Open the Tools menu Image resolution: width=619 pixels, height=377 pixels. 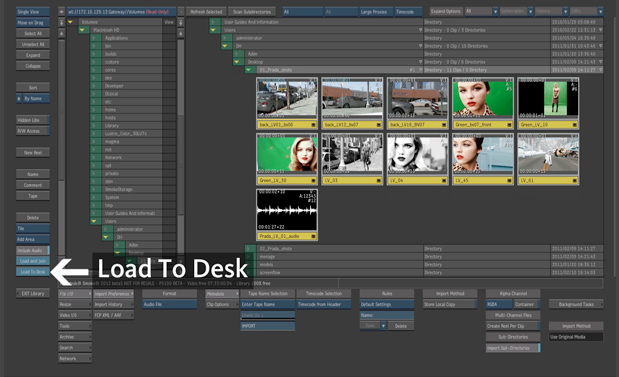point(75,326)
